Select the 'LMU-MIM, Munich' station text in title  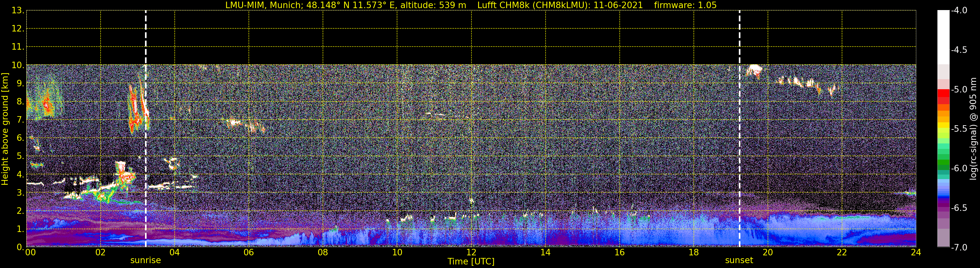[264, 5]
